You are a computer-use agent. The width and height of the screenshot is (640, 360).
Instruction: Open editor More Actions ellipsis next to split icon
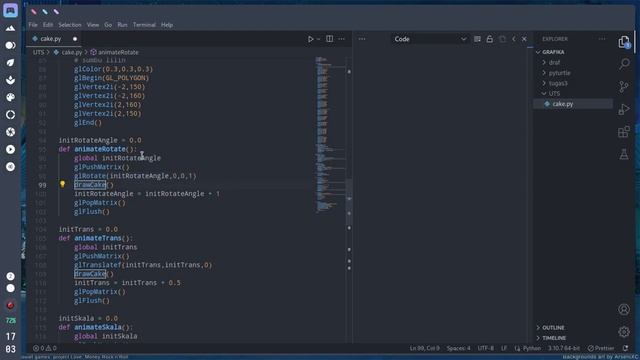[x=342, y=39]
